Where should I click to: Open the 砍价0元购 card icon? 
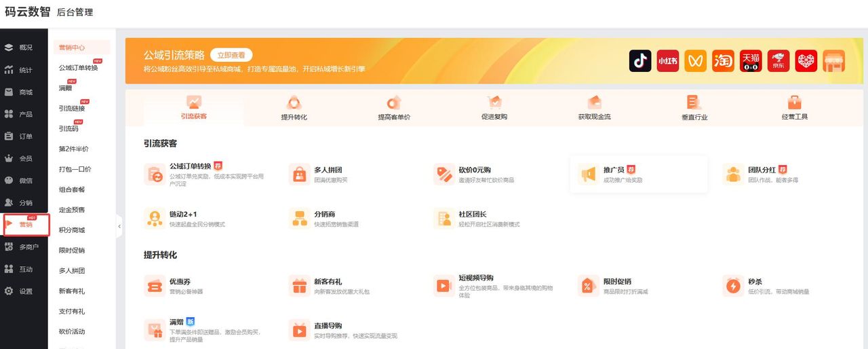click(x=444, y=174)
